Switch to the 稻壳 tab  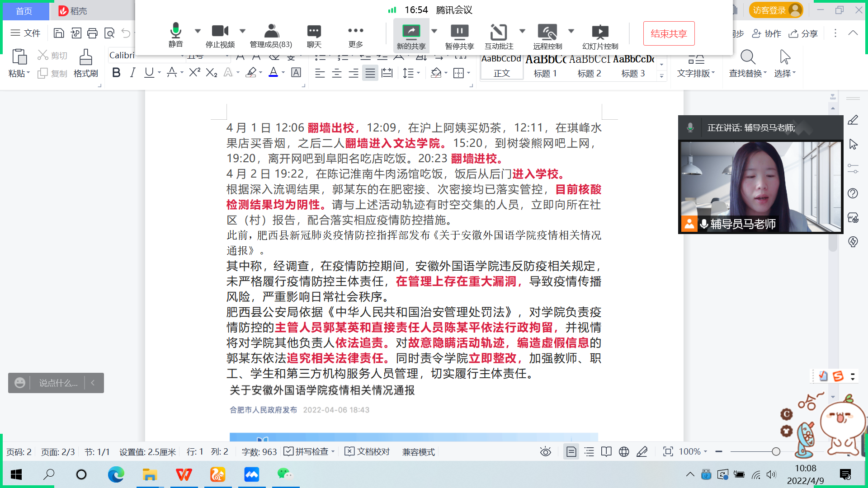click(72, 11)
